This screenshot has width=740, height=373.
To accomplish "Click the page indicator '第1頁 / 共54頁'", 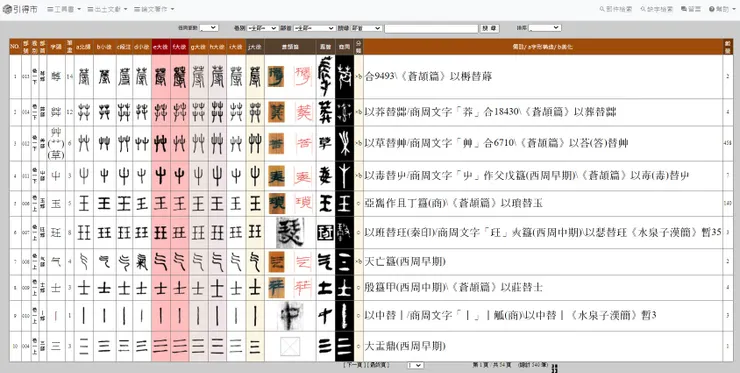I will [492, 365].
